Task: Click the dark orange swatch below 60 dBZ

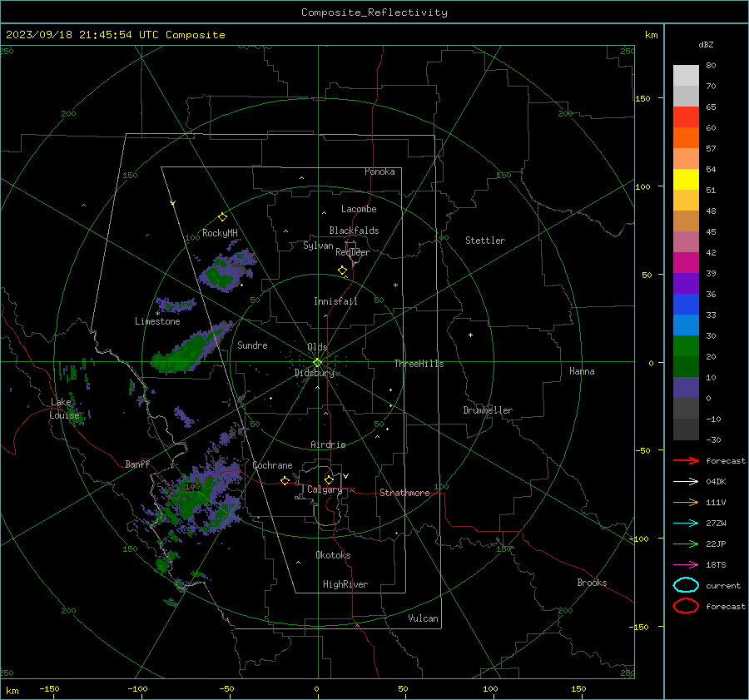Action: [686, 138]
